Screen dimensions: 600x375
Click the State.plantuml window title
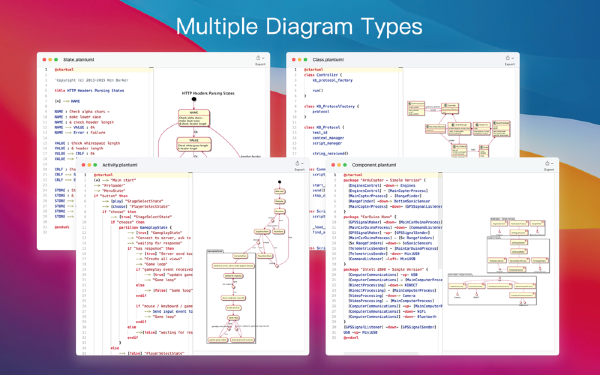pos(78,60)
